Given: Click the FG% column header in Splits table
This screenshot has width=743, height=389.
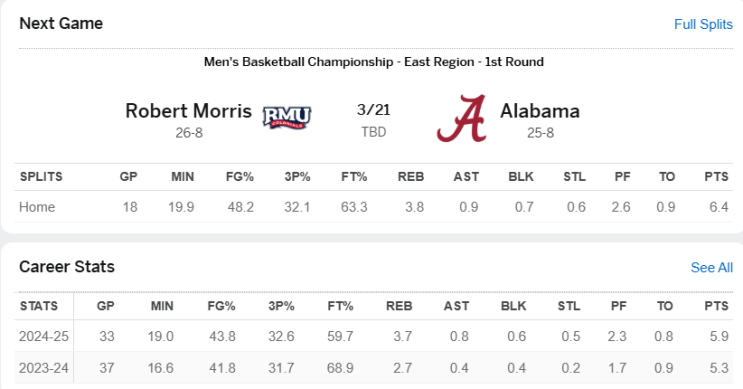Looking at the screenshot, I should pyautogui.click(x=240, y=177).
